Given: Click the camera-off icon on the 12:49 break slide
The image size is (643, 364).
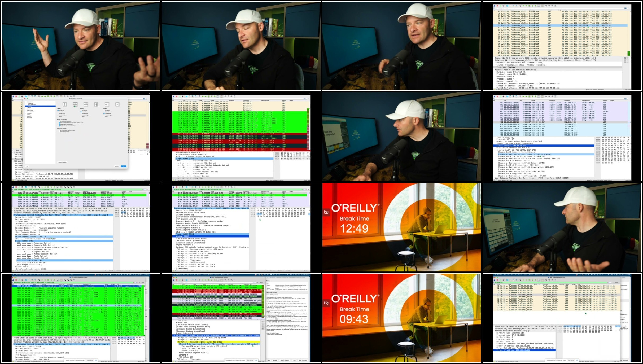Looking at the screenshot, I should [326, 212].
